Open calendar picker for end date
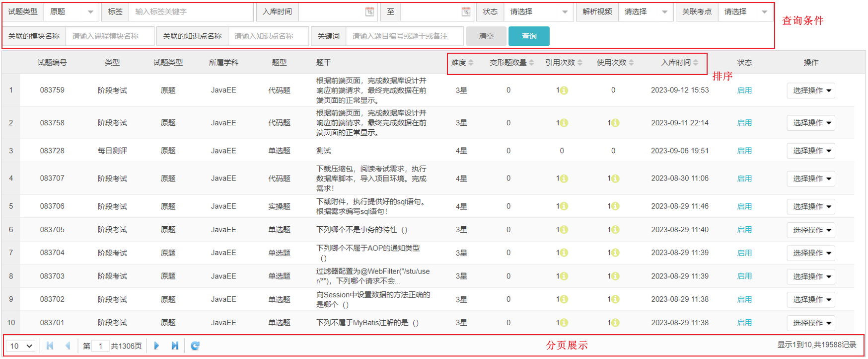This screenshot has width=868, height=359. [x=465, y=12]
